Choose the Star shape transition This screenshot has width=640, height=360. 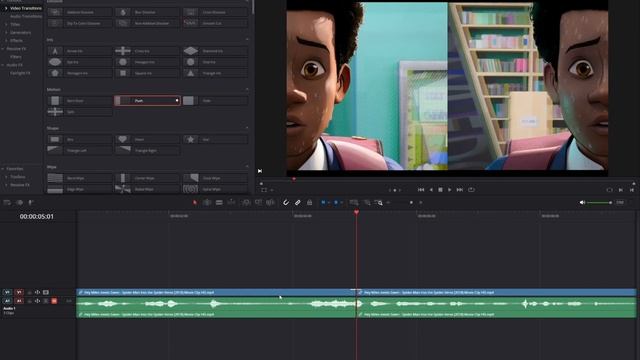pos(215,139)
